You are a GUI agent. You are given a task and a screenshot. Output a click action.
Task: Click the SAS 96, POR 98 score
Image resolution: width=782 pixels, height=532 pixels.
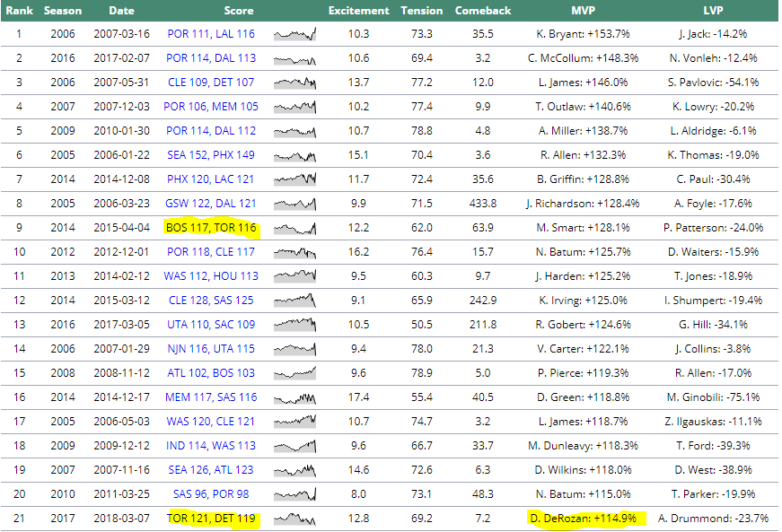[211, 494]
